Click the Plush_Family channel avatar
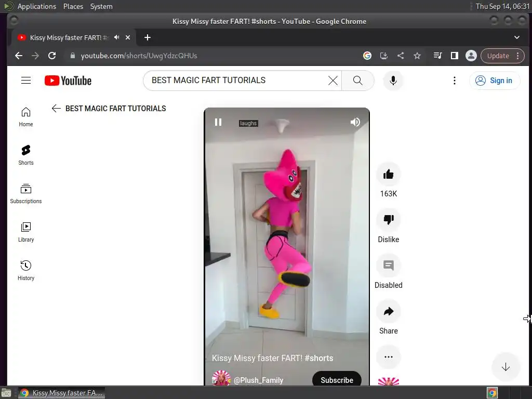 (x=221, y=378)
